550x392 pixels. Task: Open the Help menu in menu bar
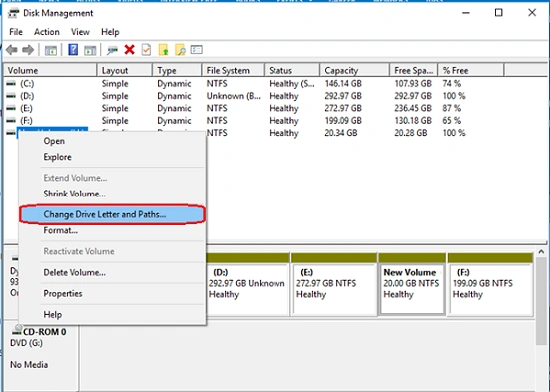110,32
